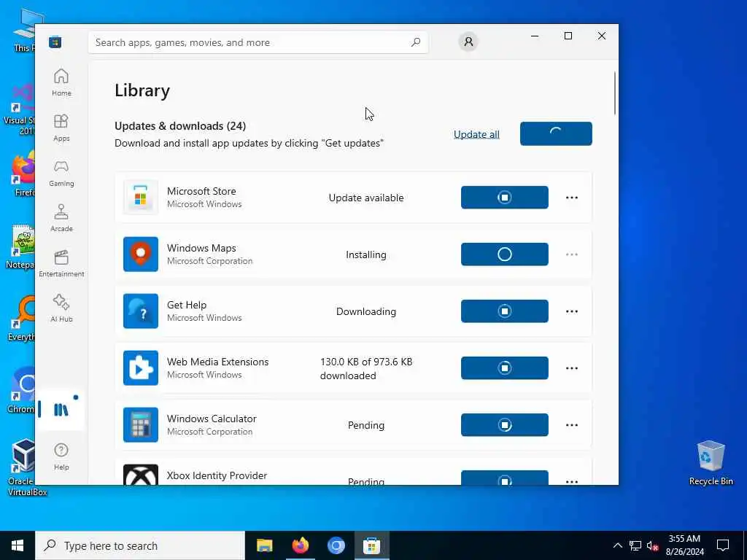
Task: Stop the Get Help download
Action: tap(505, 311)
